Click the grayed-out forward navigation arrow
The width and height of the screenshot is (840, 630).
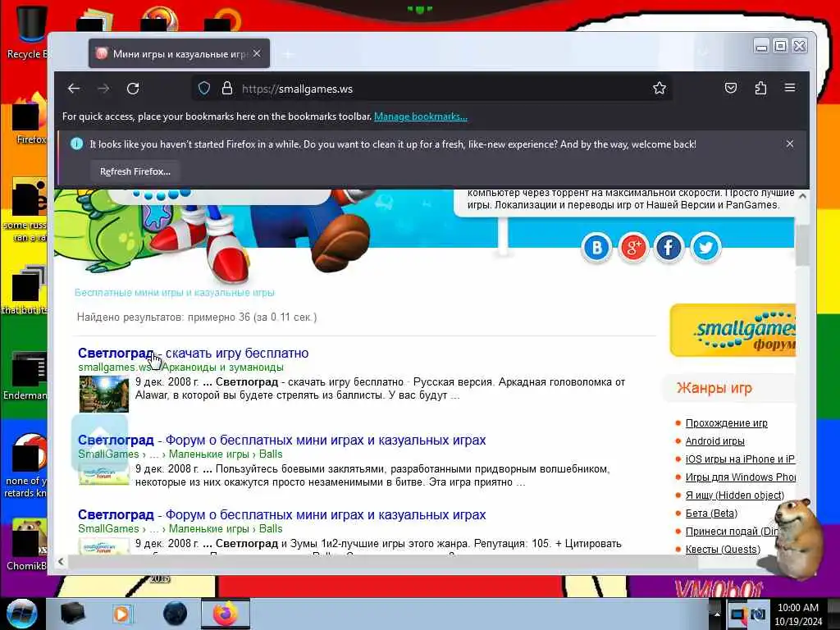[x=103, y=89]
